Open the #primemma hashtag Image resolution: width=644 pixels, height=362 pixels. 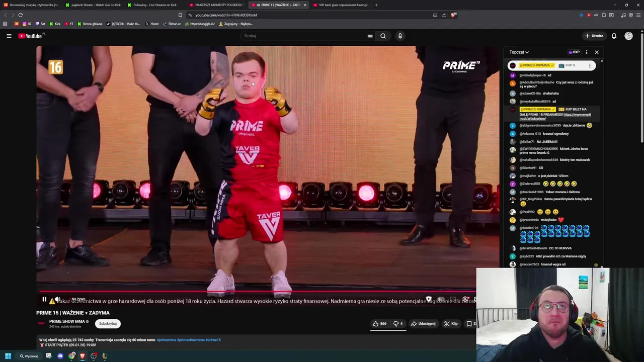click(x=166, y=340)
